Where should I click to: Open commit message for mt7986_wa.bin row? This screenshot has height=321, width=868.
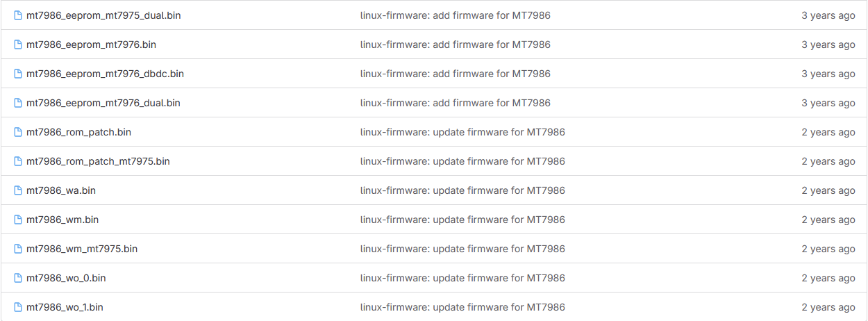tap(462, 190)
